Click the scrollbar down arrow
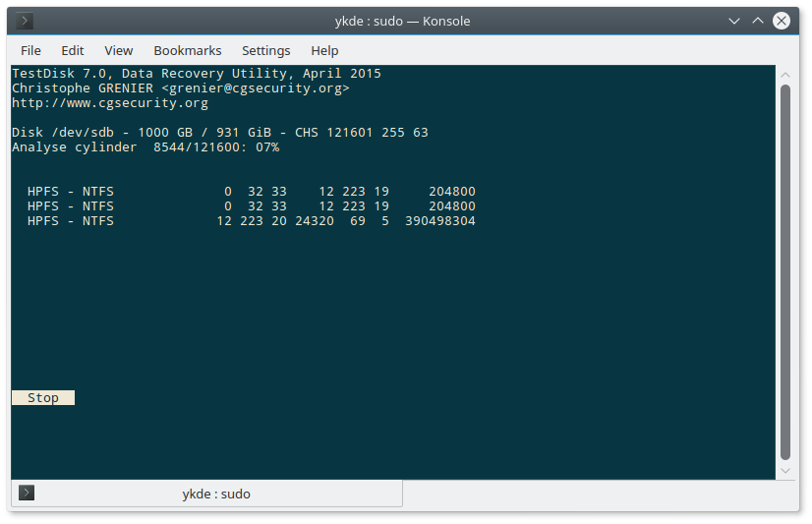 click(785, 471)
